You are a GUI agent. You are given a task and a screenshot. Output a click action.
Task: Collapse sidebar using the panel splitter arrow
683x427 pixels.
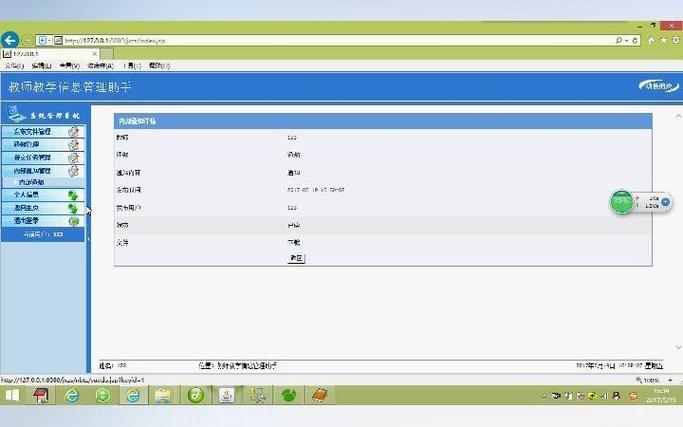pos(88,239)
